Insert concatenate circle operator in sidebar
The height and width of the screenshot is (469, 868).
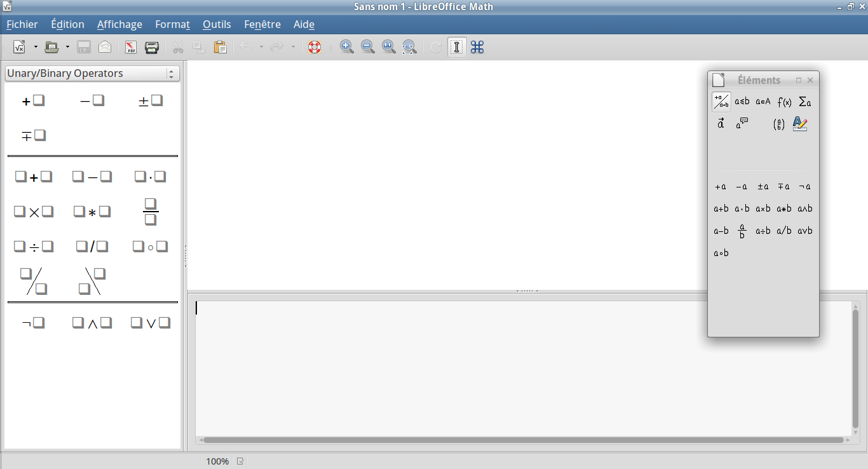click(x=151, y=247)
